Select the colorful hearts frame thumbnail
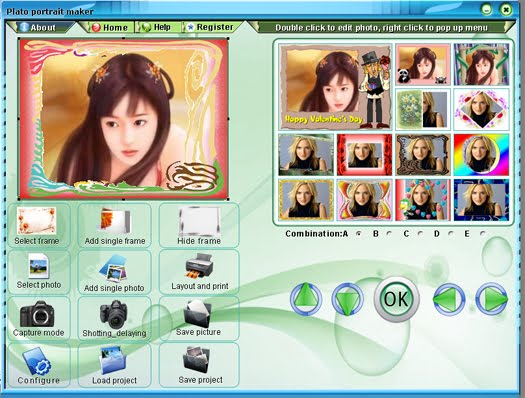The width and height of the screenshot is (525, 398). click(x=423, y=200)
